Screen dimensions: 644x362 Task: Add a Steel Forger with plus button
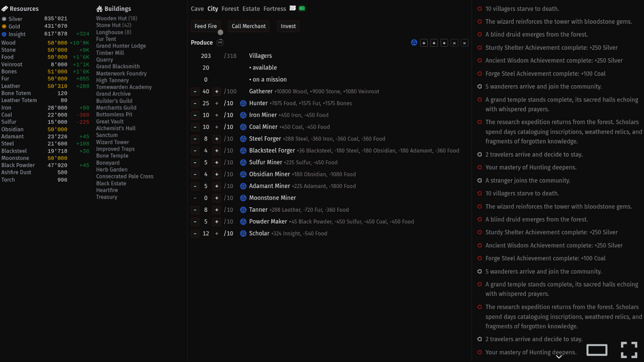[217, 139]
